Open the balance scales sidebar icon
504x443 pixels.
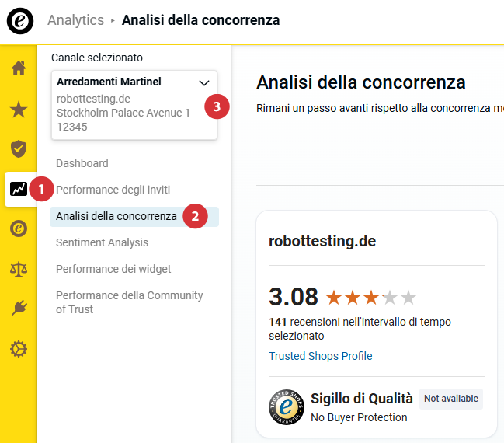click(x=19, y=269)
